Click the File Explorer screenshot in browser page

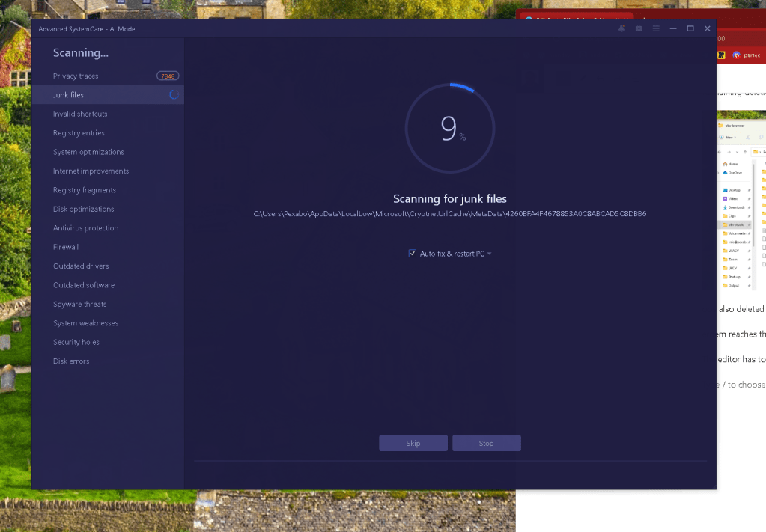741,201
